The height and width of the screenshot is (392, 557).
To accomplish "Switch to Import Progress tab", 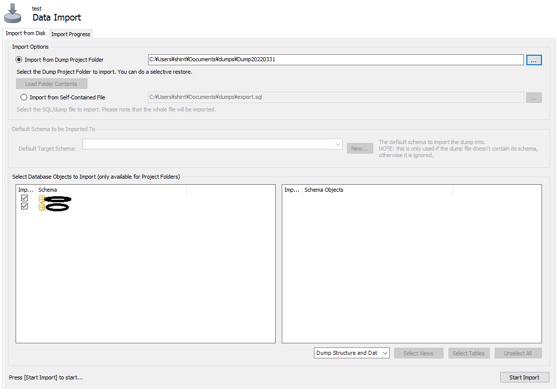I will pyautogui.click(x=71, y=34).
